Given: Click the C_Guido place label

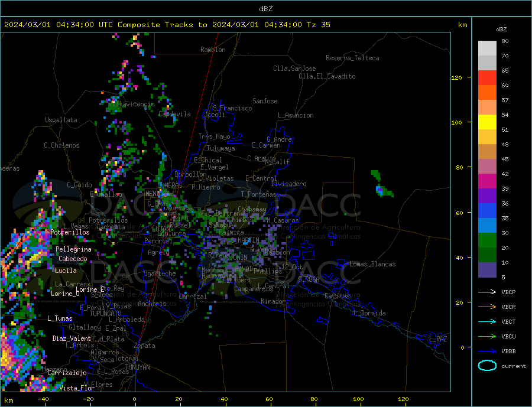Looking at the screenshot, I should coord(79,184).
